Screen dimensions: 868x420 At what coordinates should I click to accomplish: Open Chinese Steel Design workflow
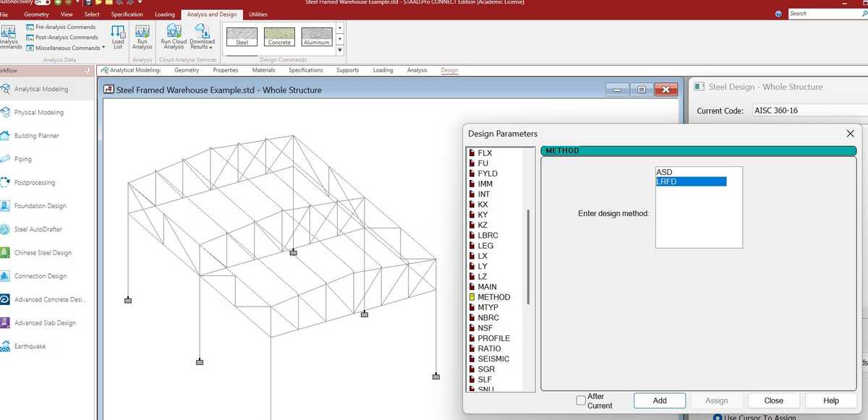click(43, 253)
